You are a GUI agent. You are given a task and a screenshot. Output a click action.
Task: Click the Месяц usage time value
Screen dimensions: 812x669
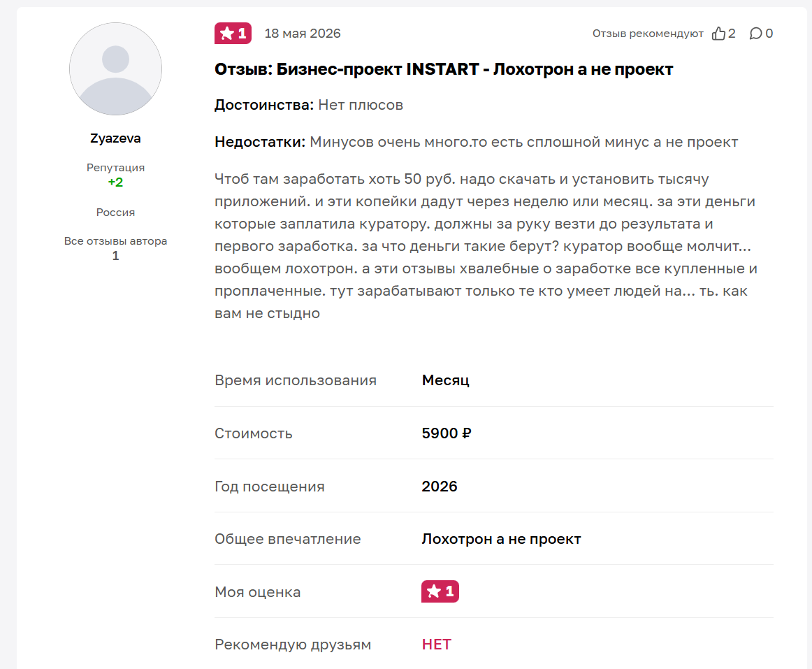coord(445,380)
